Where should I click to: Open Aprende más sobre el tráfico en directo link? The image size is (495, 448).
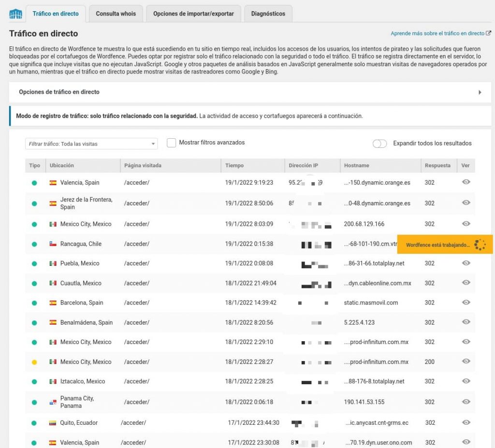click(441, 33)
